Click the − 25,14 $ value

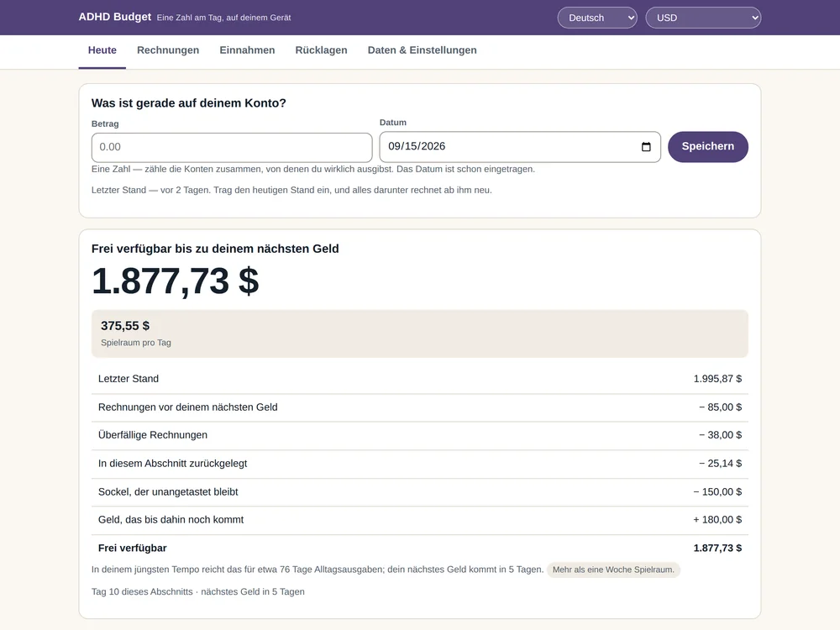(721, 464)
